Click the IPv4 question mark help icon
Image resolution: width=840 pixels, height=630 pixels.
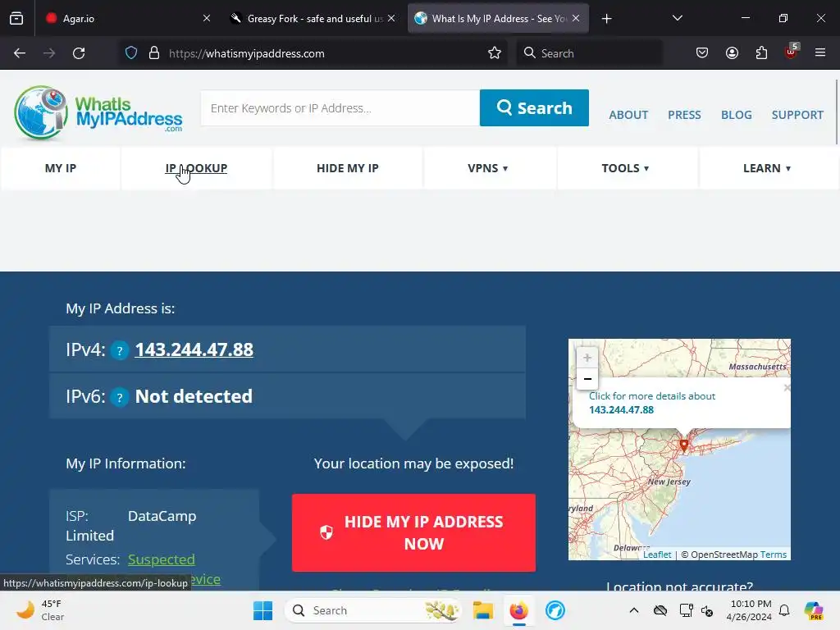(120, 351)
